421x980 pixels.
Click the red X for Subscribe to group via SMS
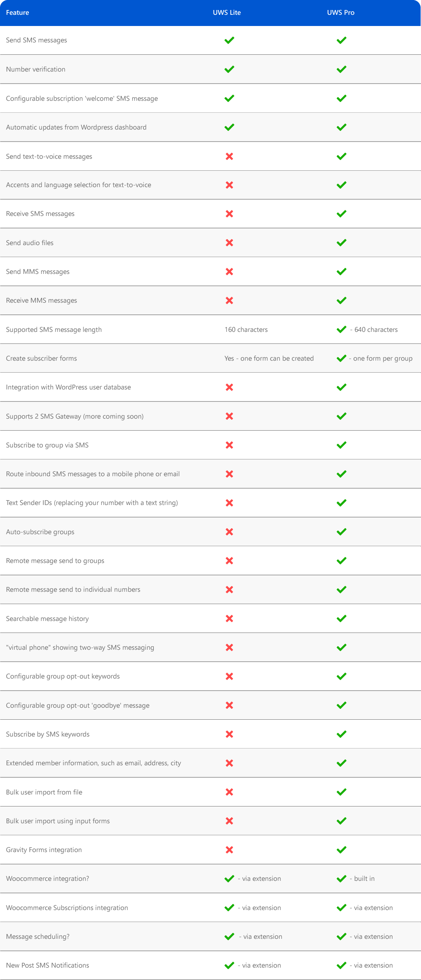pyautogui.click(x=229, y=445)
